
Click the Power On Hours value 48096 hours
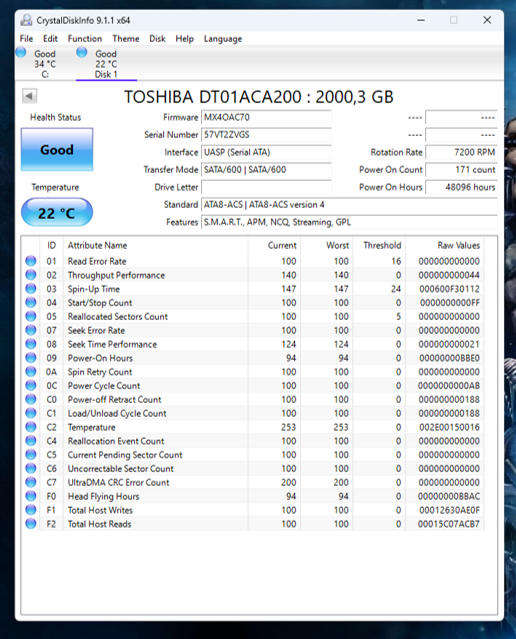461,187
